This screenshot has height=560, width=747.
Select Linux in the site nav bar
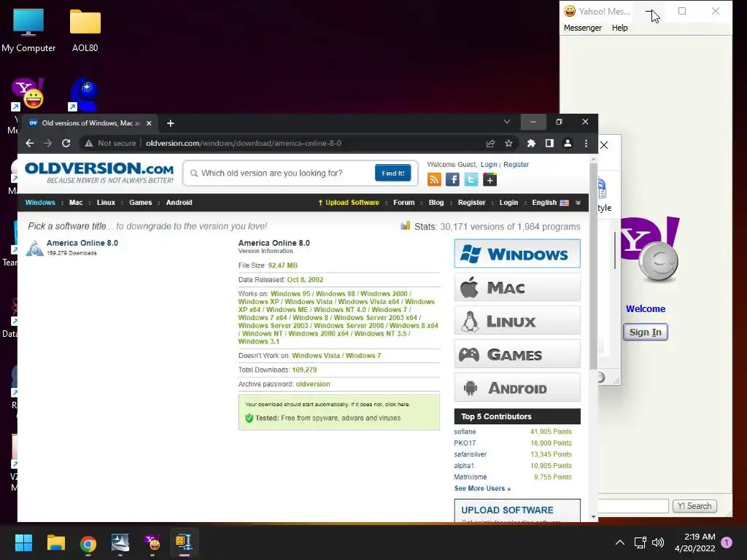tap(106, 203)
